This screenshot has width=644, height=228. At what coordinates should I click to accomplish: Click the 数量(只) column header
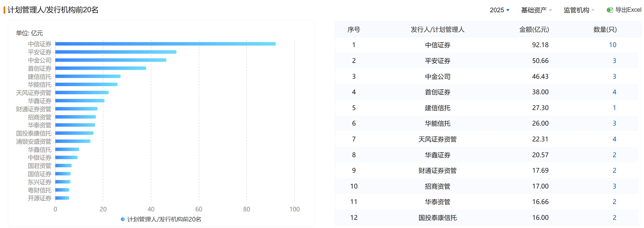(605, 29)
